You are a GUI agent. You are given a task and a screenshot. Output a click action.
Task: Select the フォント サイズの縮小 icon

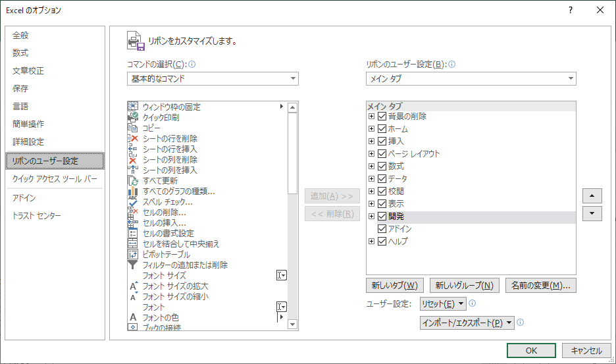click(134, 296)
